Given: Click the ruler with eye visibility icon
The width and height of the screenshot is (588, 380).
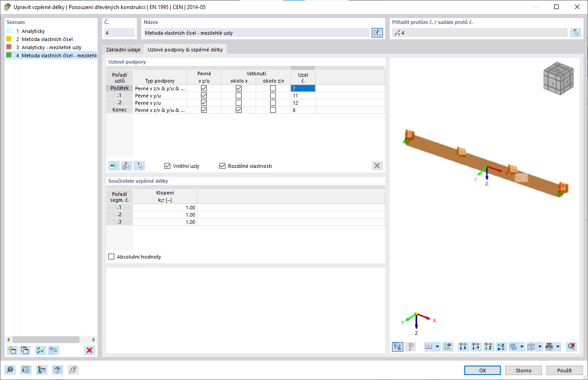Looking at the screenshot, I should pos(448,347).
